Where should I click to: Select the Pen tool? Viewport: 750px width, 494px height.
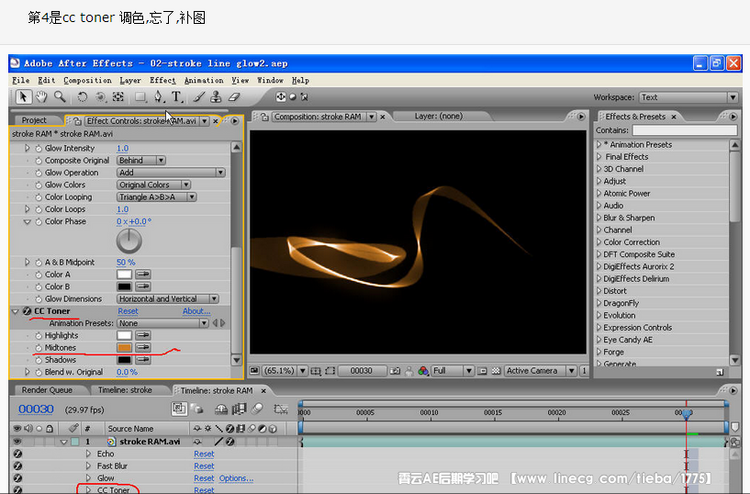[x=159, y=97]
